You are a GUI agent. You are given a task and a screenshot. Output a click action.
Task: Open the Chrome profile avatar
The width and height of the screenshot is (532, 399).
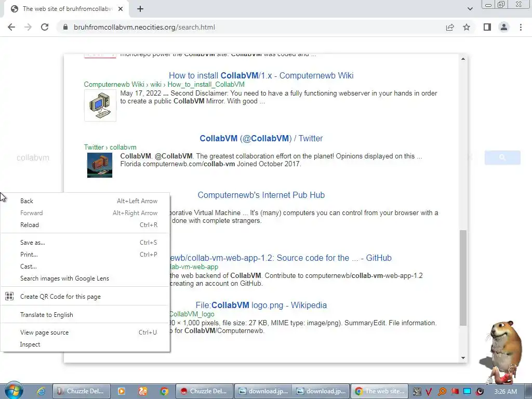[x=504, y=27]
